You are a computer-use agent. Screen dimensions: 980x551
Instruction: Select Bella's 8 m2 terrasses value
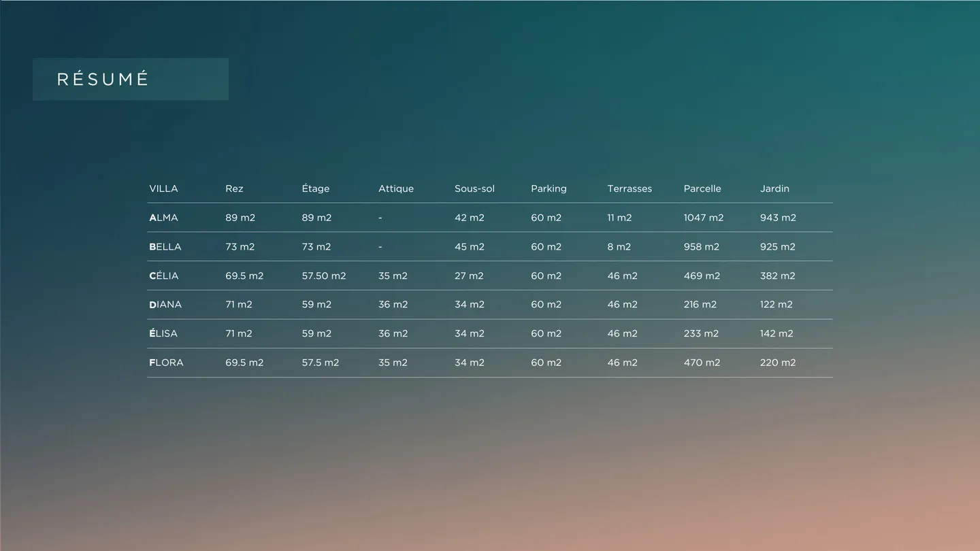[x=619, y=247]
